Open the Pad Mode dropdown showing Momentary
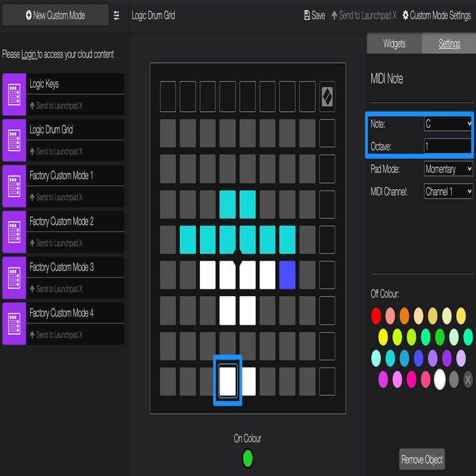 [x=449, y=169]
